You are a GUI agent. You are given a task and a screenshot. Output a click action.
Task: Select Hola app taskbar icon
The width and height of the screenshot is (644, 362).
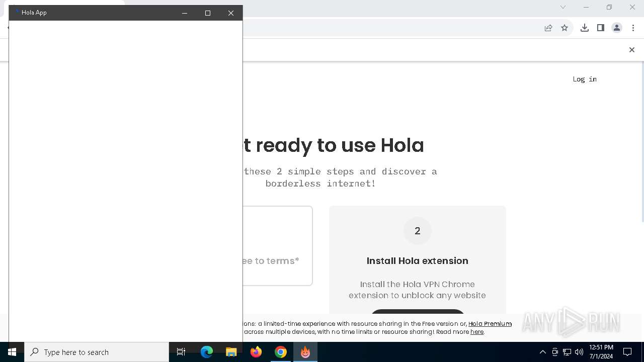point(305,352)
